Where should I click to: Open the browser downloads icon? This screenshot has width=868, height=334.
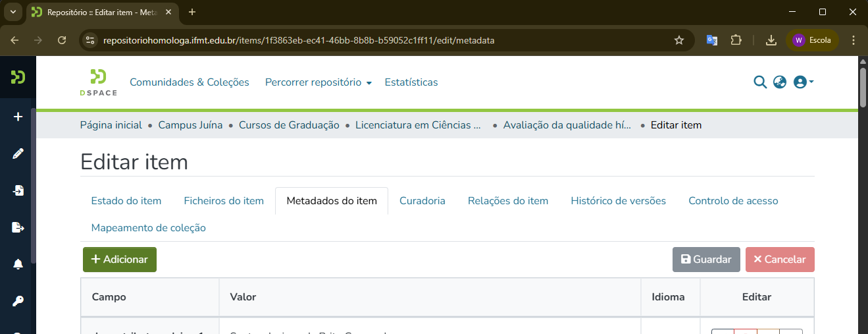pos(771,40)
